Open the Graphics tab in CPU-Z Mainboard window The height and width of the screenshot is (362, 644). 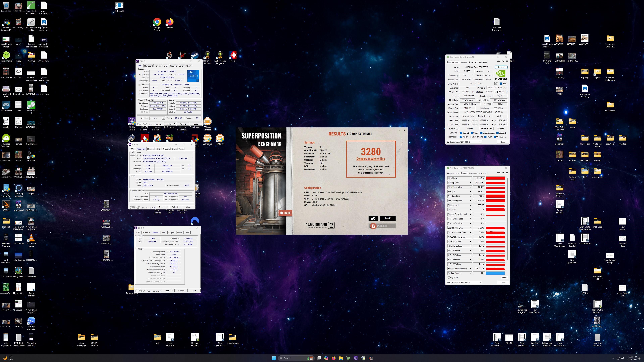[x=166, y=149]
